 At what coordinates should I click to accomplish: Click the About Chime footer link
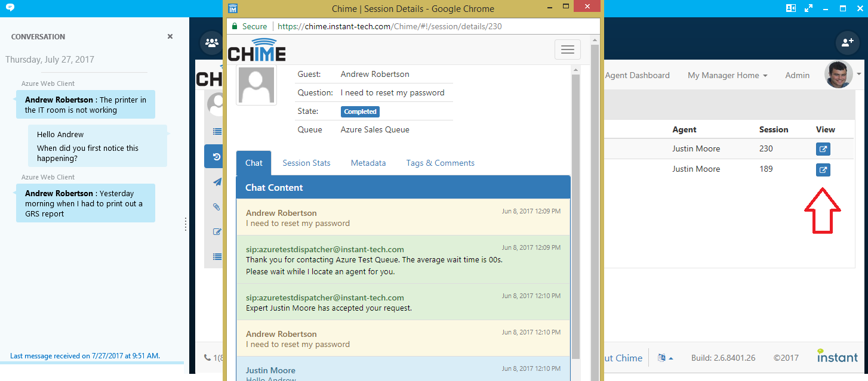pos(623,358)
